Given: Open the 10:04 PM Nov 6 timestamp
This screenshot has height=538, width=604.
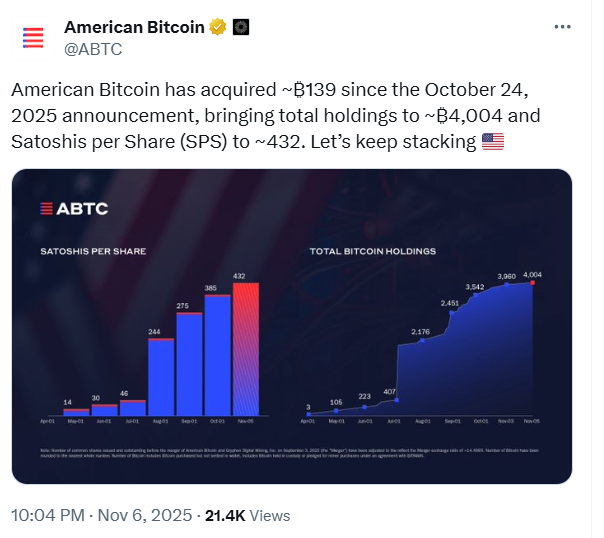Looking at the screenshot, I should [101, 516].
